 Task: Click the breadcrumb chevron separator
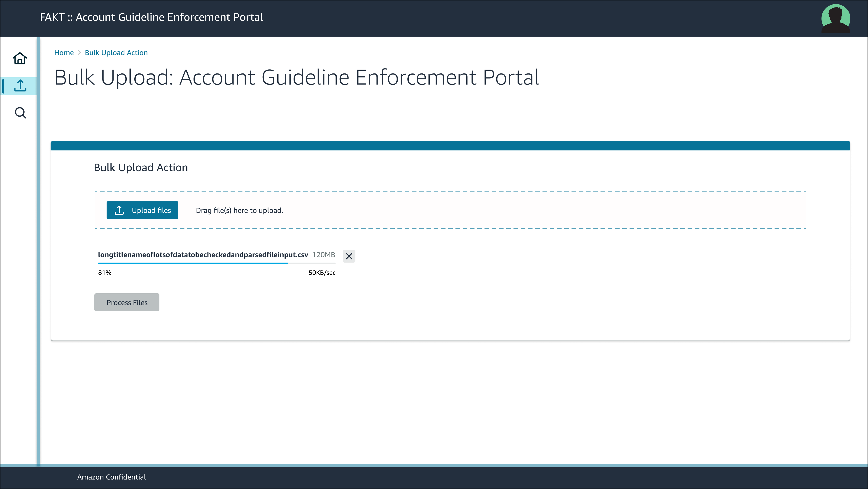coord(79,53)
